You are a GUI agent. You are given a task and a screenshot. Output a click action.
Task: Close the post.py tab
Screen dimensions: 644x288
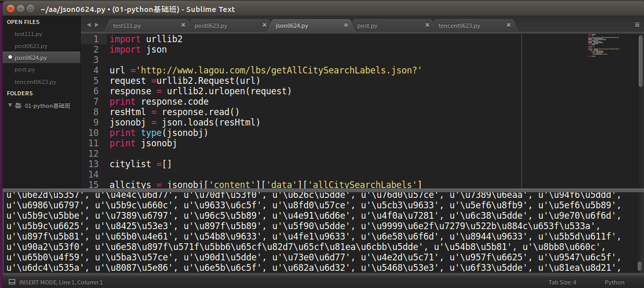(427, 25)
